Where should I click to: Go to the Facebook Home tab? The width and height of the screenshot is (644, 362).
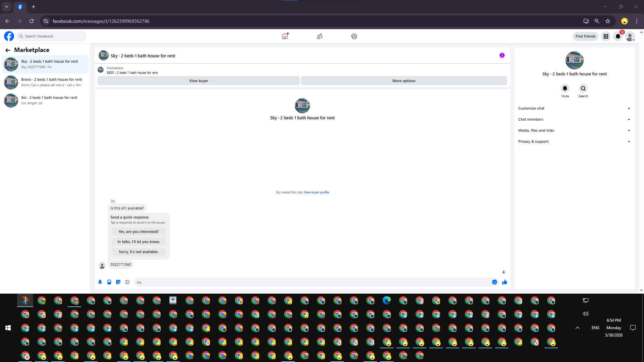[285, 36]
